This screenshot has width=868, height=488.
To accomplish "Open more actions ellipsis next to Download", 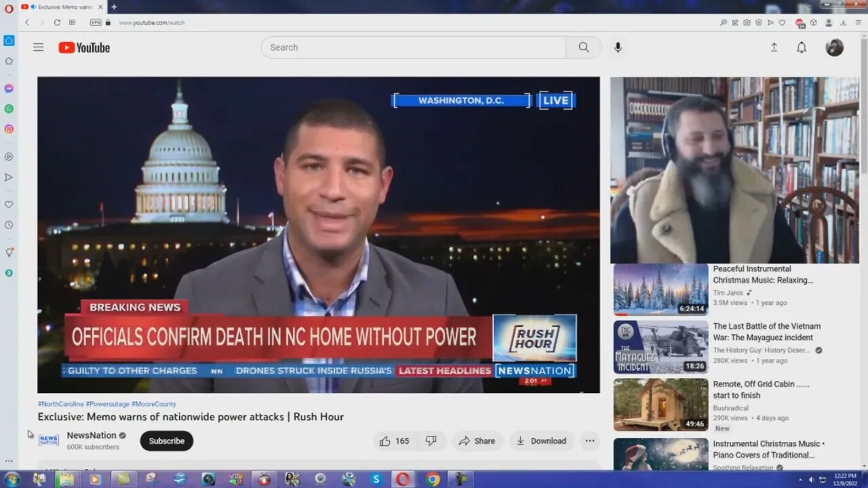I will click(x=590, y=441).
